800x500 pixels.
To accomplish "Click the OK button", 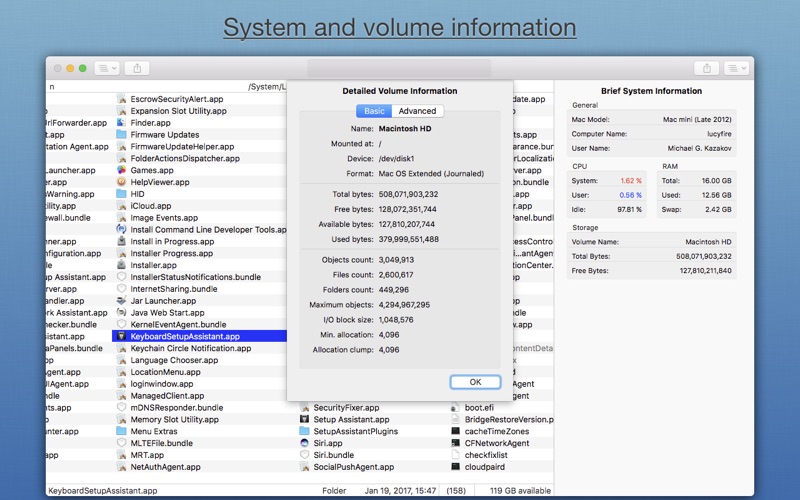I will 476,382.
